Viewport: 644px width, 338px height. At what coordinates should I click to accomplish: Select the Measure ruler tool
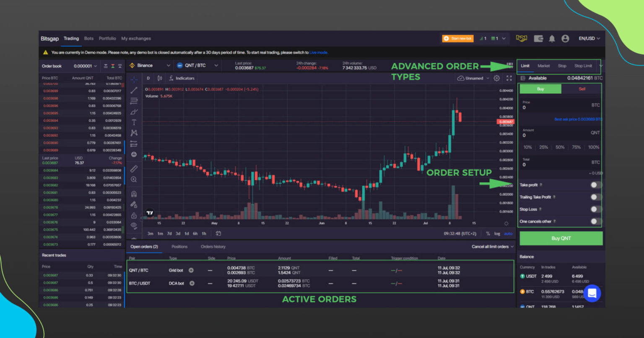134,169
